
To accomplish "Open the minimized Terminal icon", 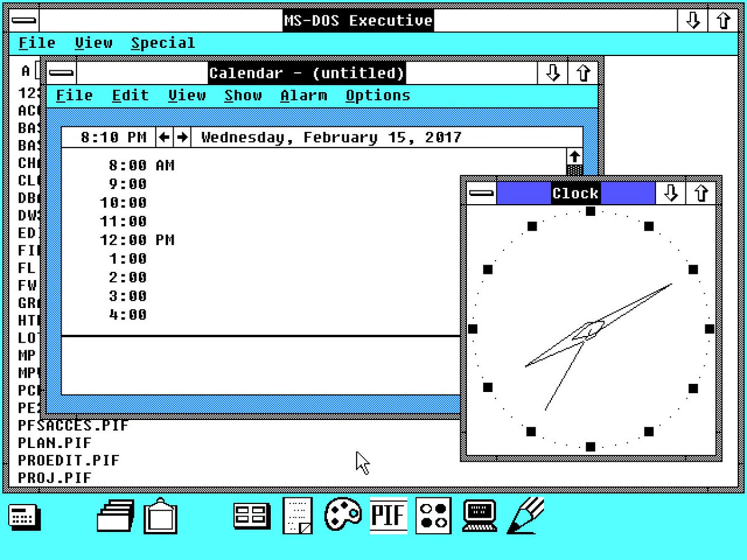I will click(x=479, y=516).
